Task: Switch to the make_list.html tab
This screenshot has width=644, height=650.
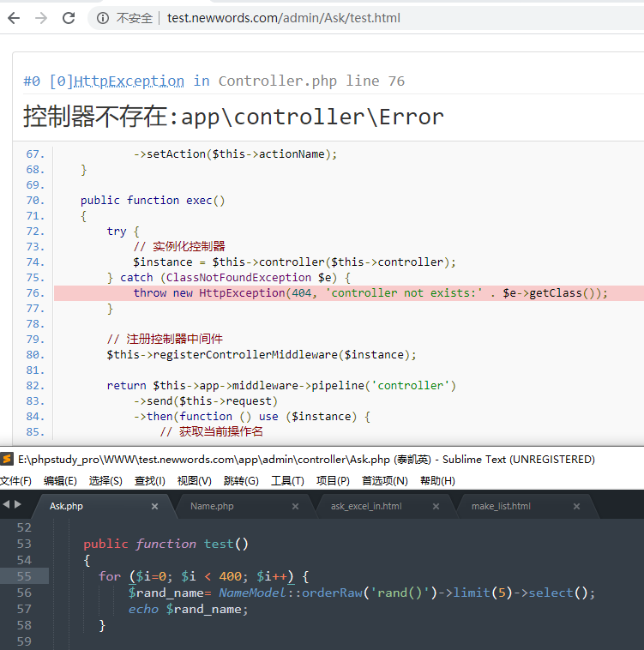Action: [x=501, y=507]
